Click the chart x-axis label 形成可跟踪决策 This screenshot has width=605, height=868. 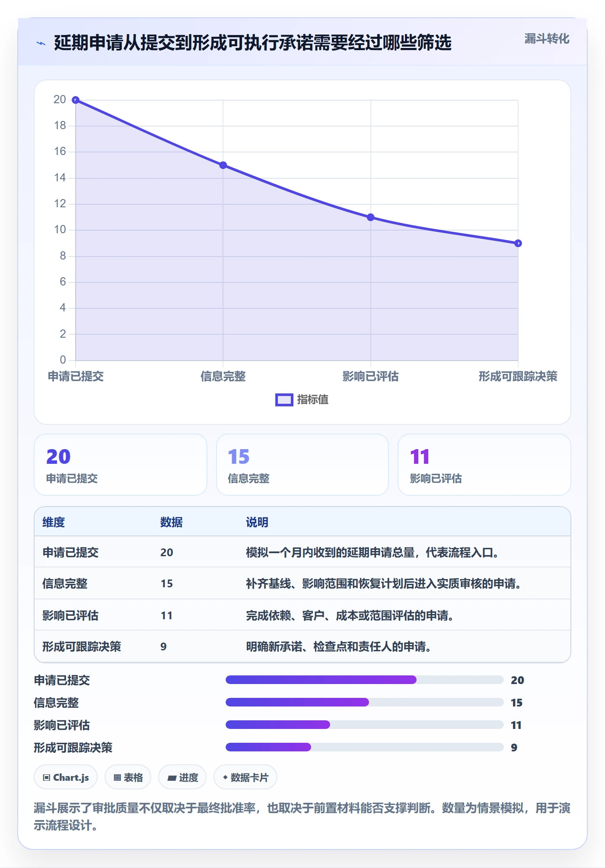tap(518, 376)
